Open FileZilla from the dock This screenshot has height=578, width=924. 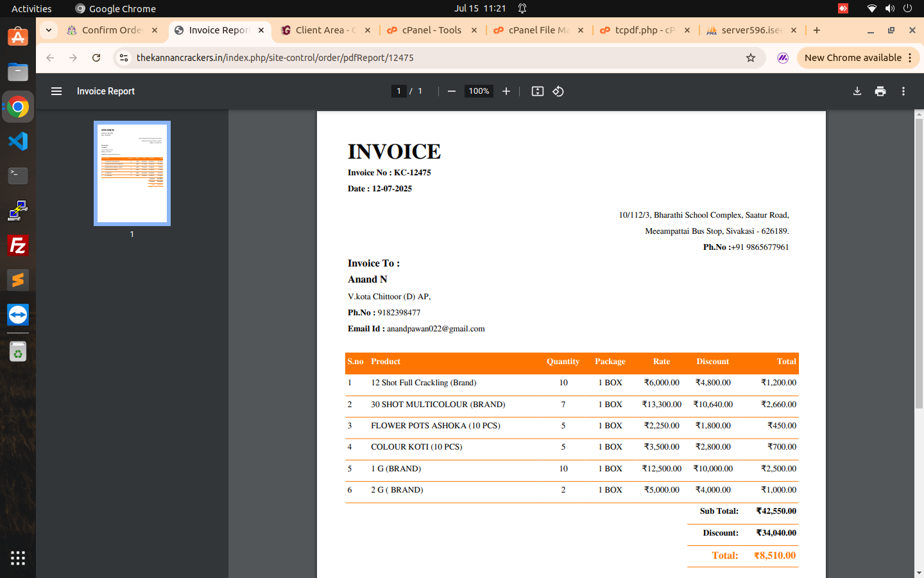coord(18,245)
